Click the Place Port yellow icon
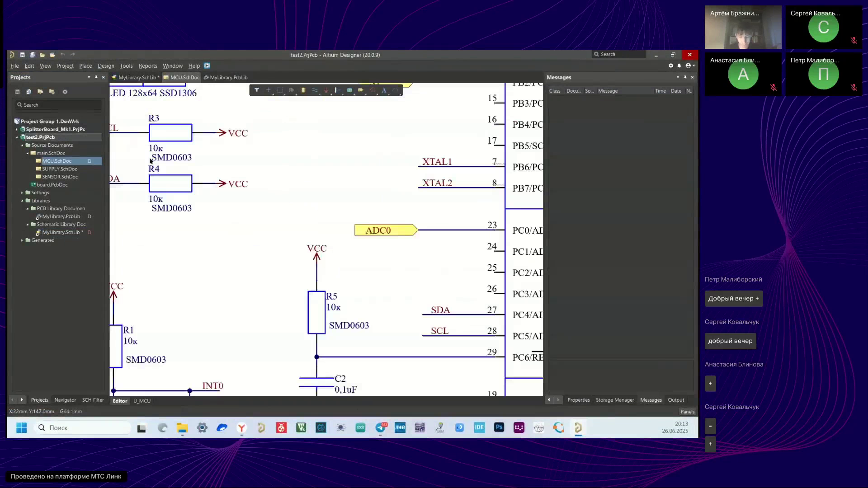 (361, 90)
